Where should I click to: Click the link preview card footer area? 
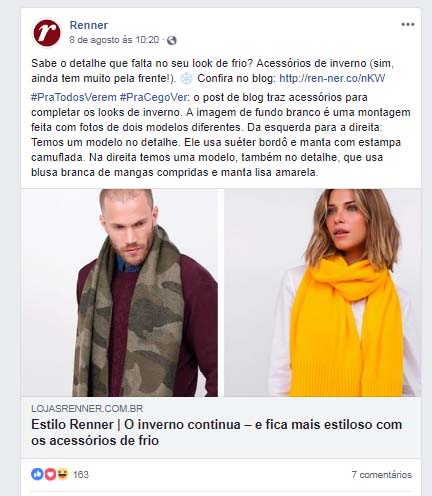pos(221,427)
